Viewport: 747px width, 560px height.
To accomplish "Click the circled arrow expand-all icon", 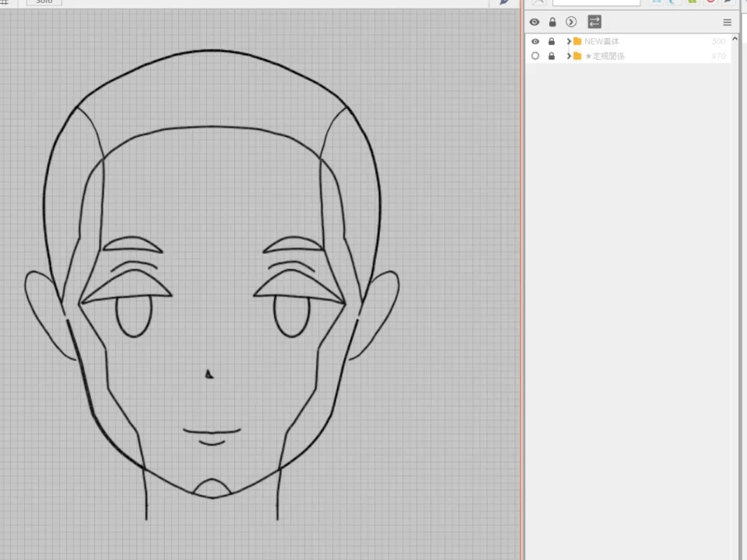I will (x=570, y=22).
